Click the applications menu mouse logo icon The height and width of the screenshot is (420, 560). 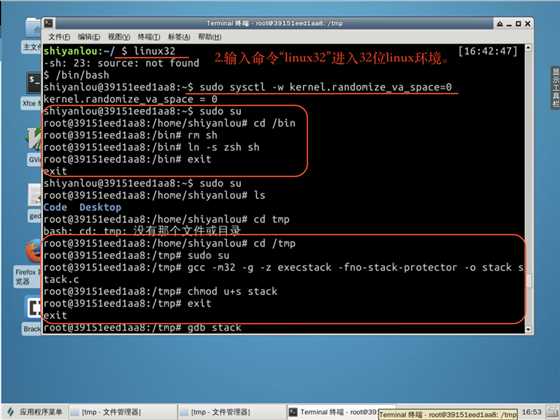click(11, 412)
